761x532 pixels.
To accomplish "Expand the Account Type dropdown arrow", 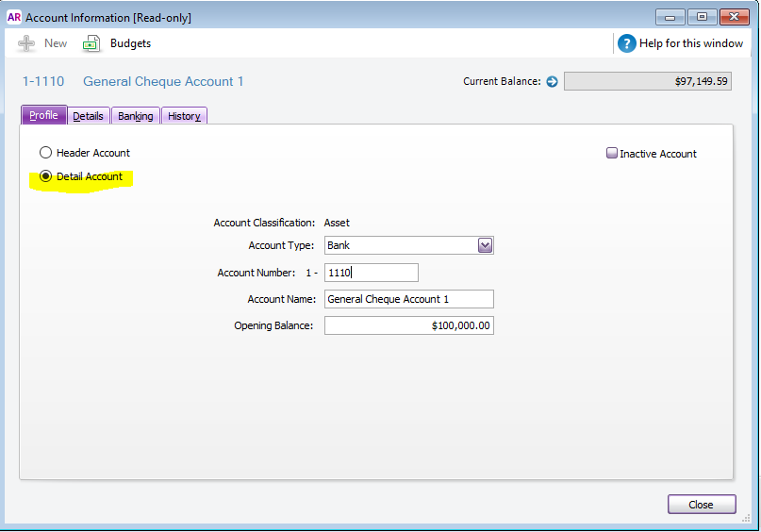I will pos(485,245).
